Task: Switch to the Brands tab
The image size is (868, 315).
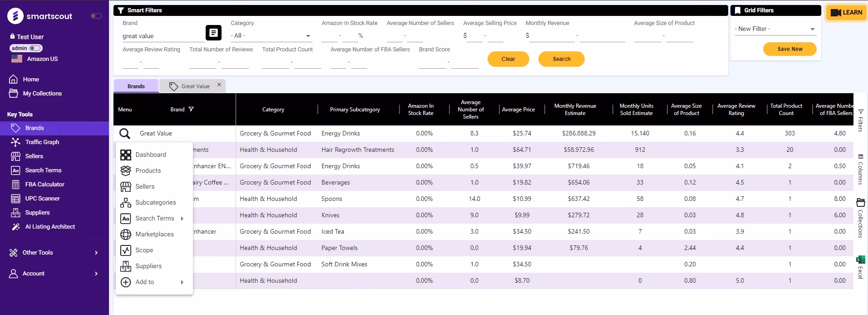Action: coord(136,86)
